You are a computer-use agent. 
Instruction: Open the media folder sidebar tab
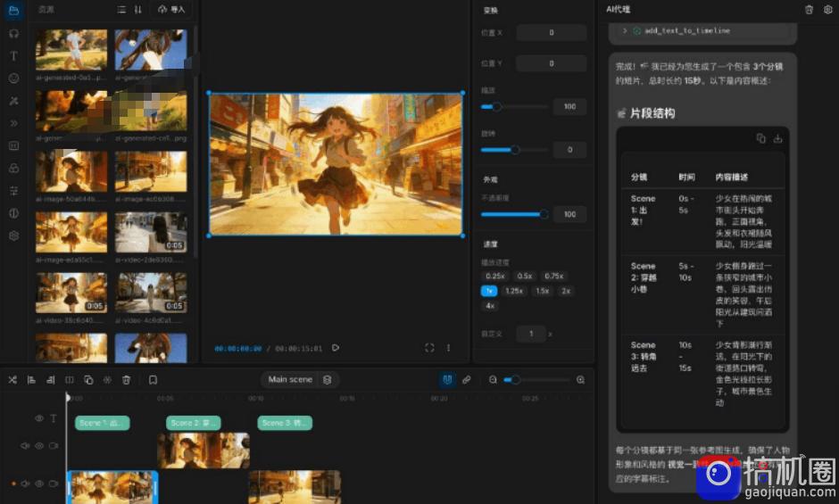tap(14, 11)
